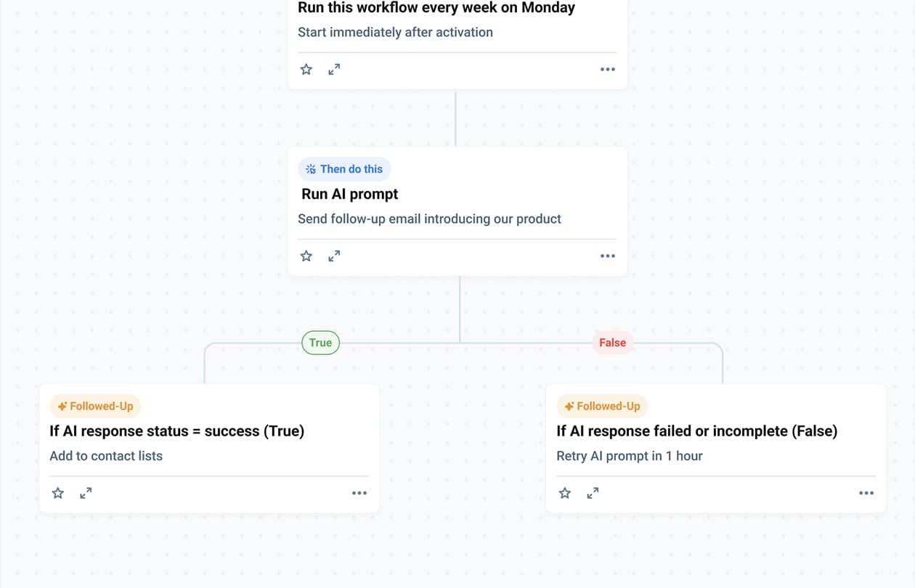Viewport: 915px width, 588px height.
Task: Open more options on failed response card
Action: coord(866,494)
